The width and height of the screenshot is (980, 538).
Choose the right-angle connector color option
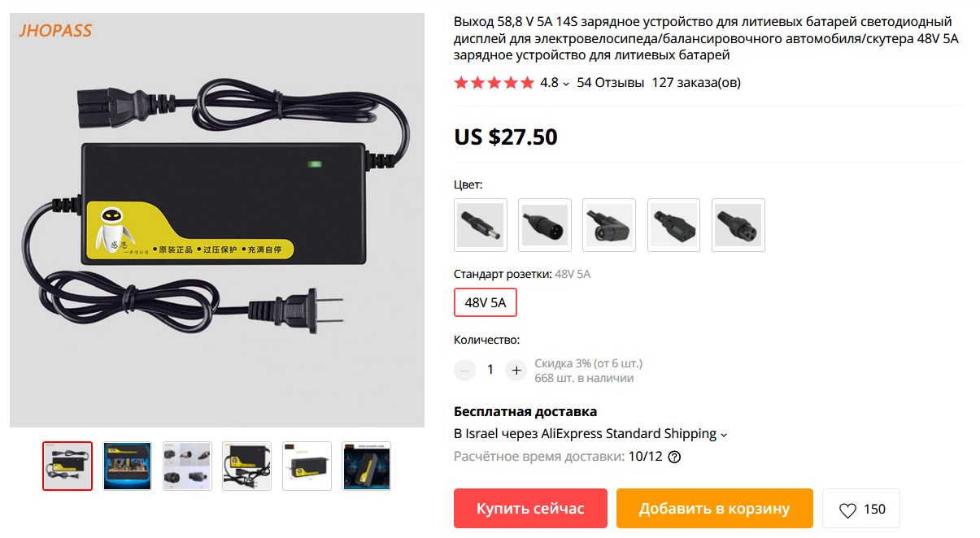point(609,225)
